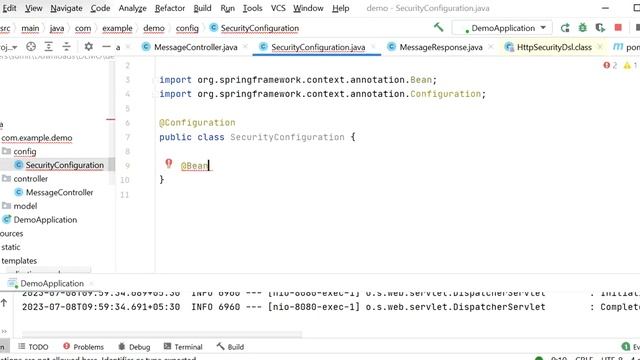Viewport: 640px width, 360px height.
Task: Open the Navigate menu
Action: click(66, 8)
